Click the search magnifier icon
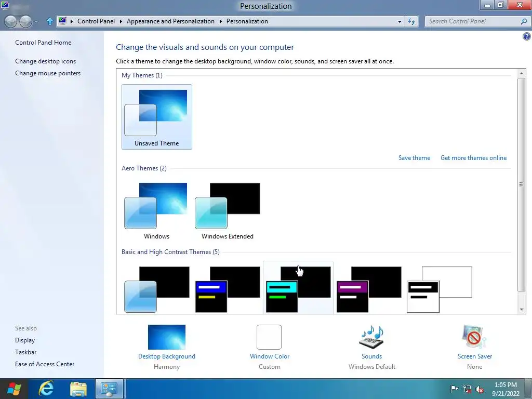 pos(524,21)
